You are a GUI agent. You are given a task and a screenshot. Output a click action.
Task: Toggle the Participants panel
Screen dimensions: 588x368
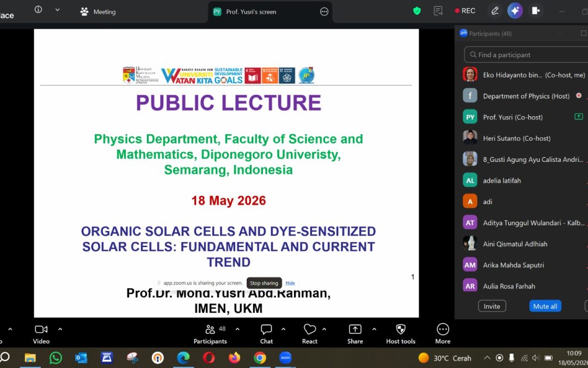pos(210,334)
